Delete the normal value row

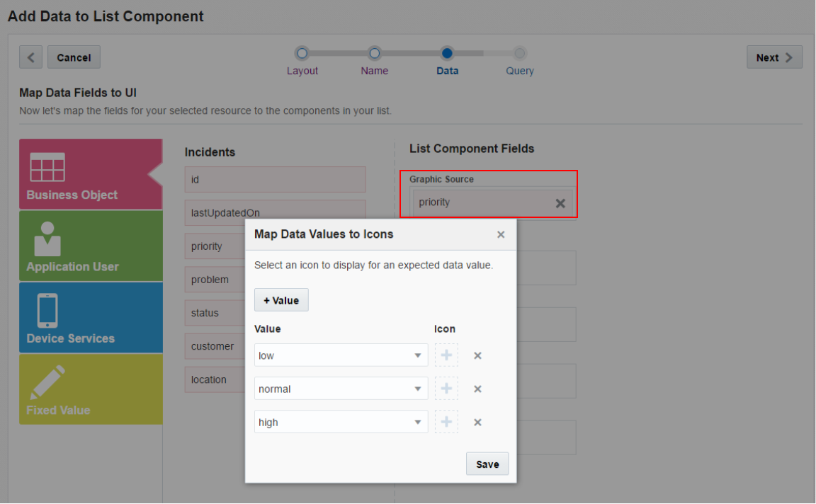[x=477, y=389]
